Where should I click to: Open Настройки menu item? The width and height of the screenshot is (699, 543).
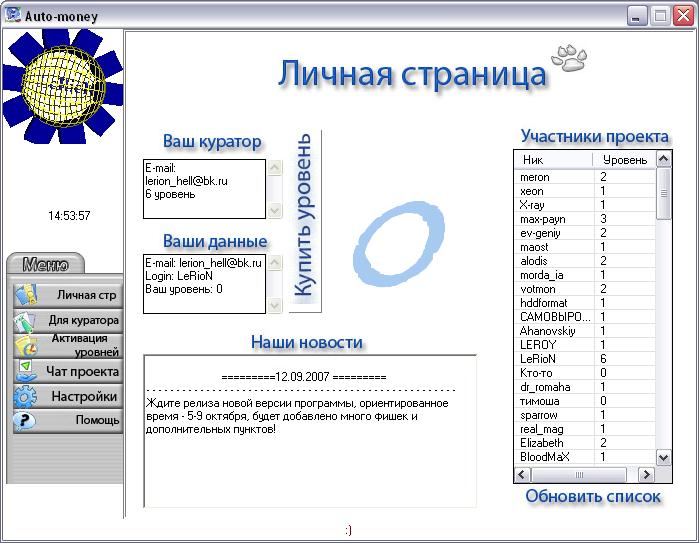68,396
